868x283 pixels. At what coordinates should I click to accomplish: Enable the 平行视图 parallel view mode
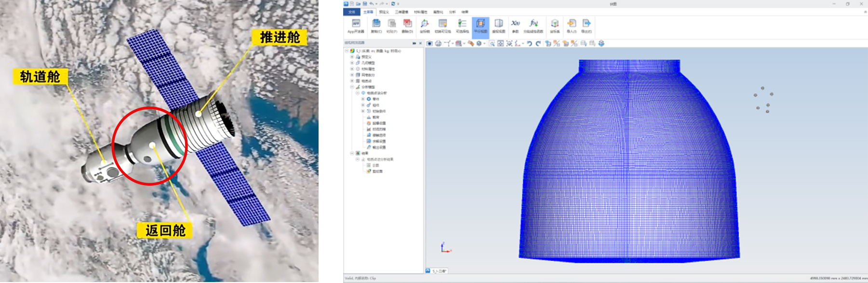[x=481, y=26]
